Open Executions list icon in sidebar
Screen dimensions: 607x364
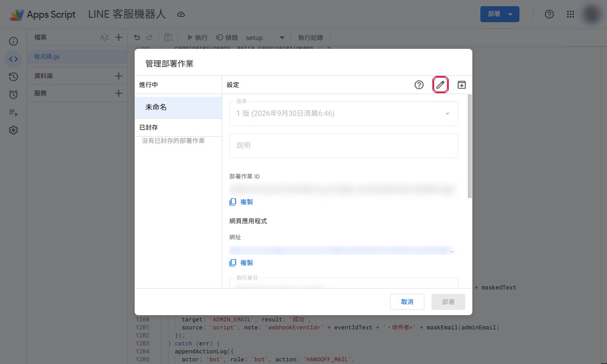click(x=13, y=112)
